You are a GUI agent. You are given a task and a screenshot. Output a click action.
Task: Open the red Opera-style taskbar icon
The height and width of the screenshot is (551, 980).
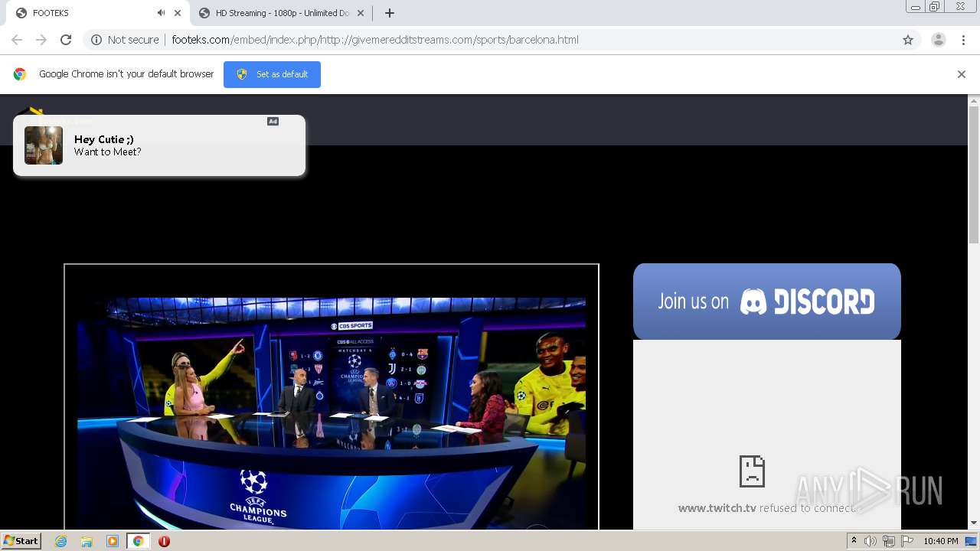pos(164,541)
